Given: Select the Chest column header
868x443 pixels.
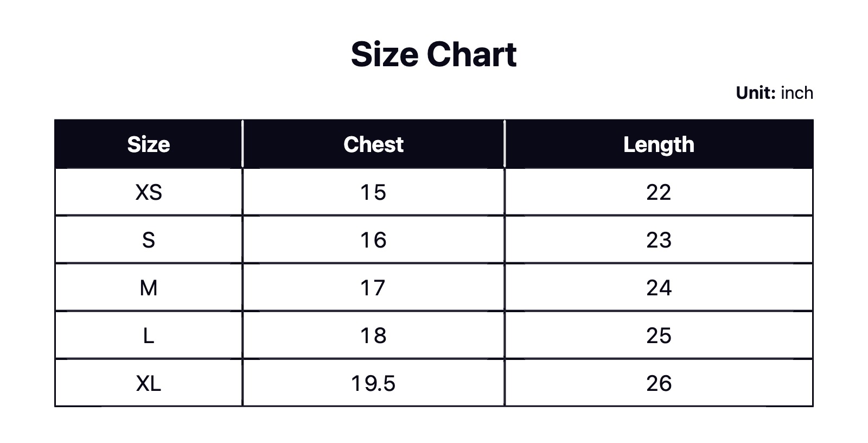Looking at the screenshot, I should click(x=373, y=144).
